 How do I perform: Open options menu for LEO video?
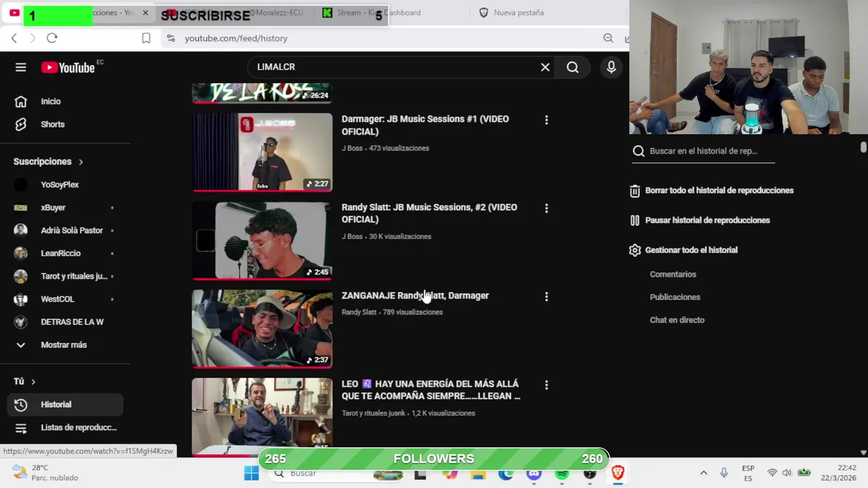pos(547,384)
